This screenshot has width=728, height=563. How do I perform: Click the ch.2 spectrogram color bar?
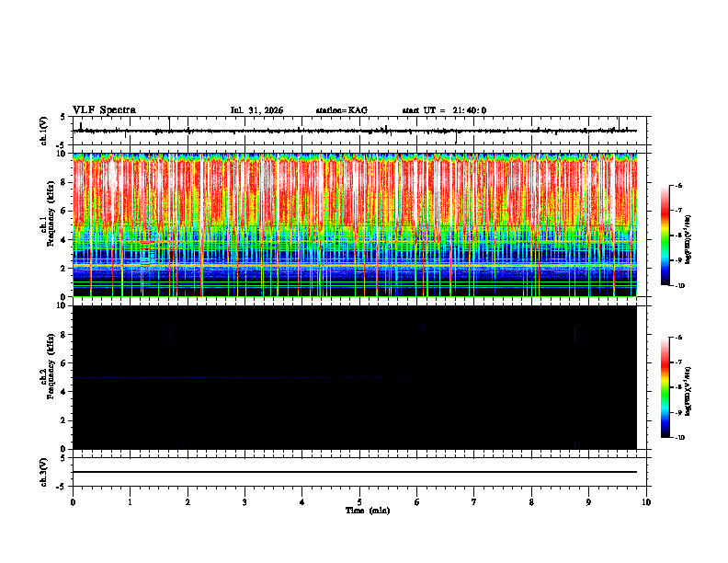(x=665, y=387)
